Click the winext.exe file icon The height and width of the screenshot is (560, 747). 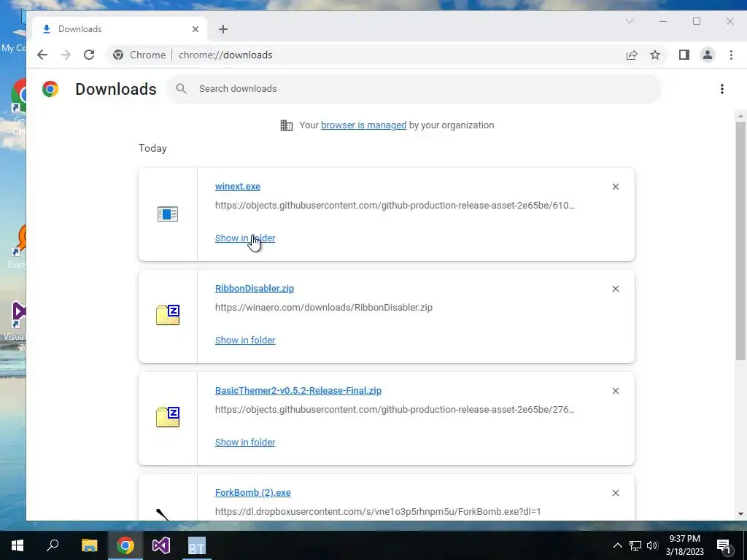168,214
